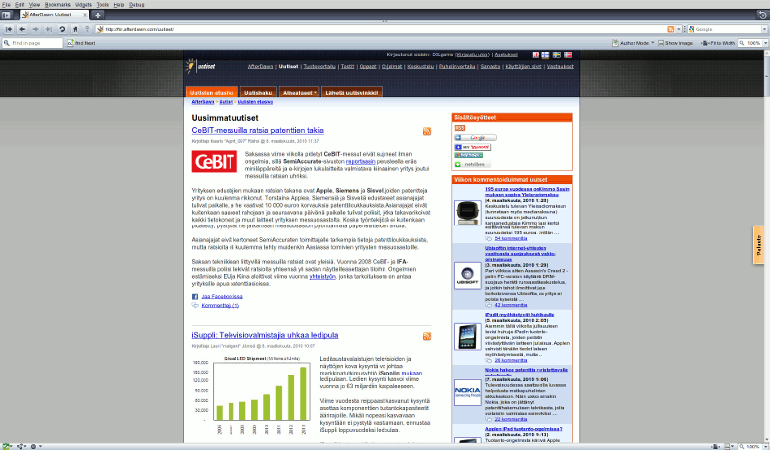
Task: Click the Find Next button
Action: (x=82, y=43)
